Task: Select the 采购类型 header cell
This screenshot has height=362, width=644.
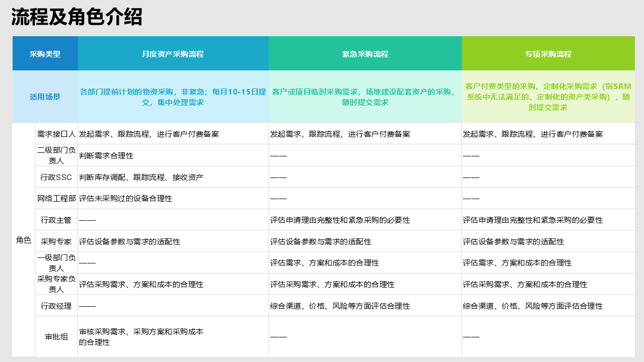Action: coord(45,54)
